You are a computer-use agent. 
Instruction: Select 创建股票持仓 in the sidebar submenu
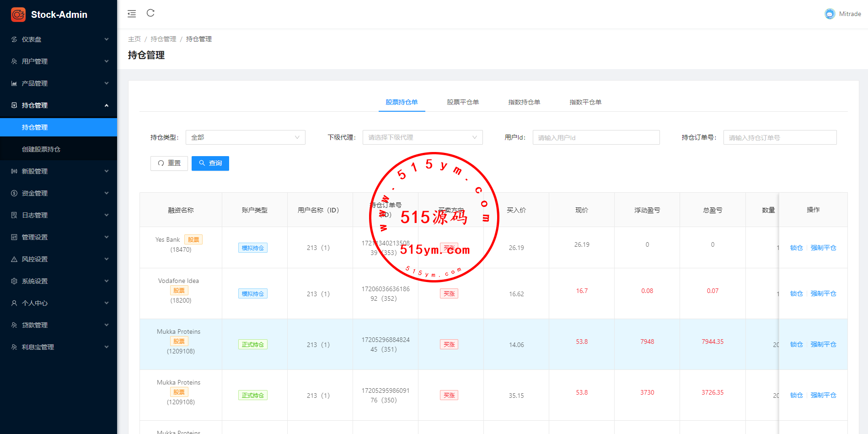[41, 149]
